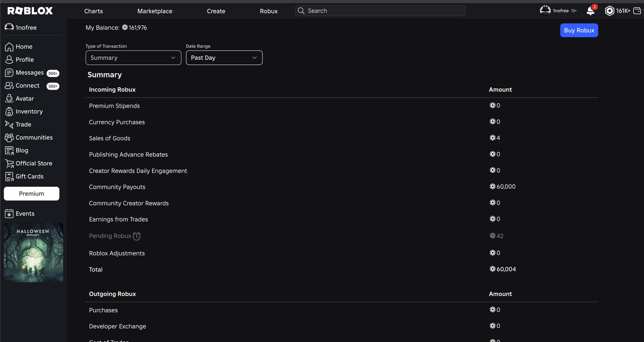This screenshot has height=342, width=644.
Task: Click the 1nofree username in sidebar
Action: (x=26, y=28)
